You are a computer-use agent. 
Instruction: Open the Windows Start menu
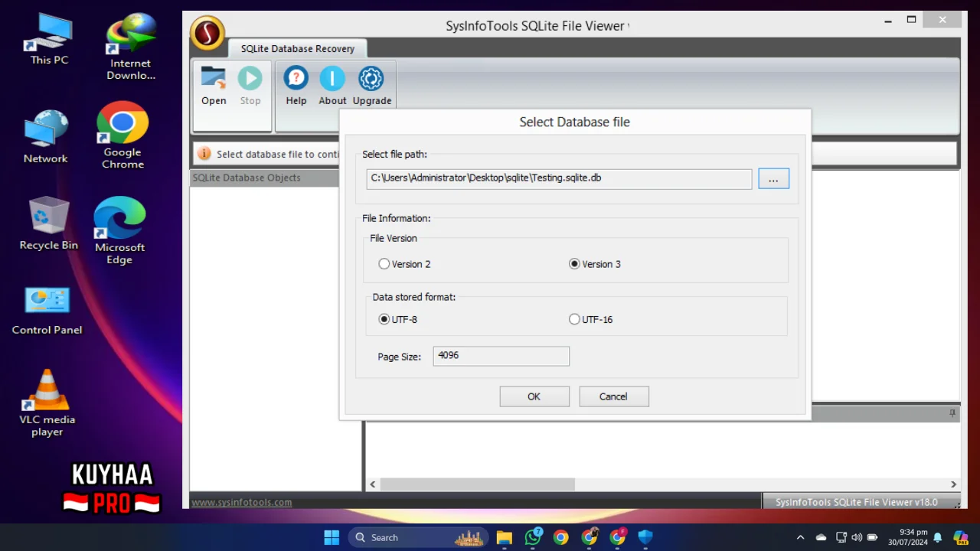[332, 537]
